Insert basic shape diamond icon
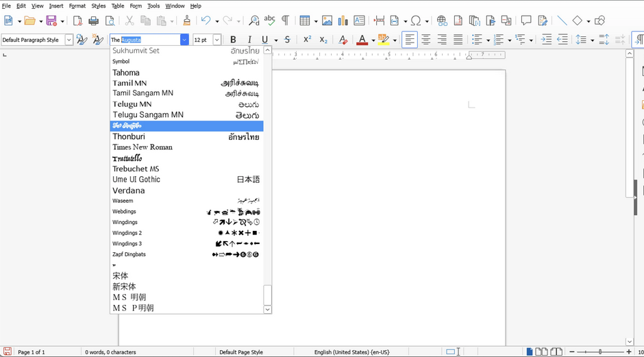Image resolution: width=644 pixels, height=357 pixels. 577,21
